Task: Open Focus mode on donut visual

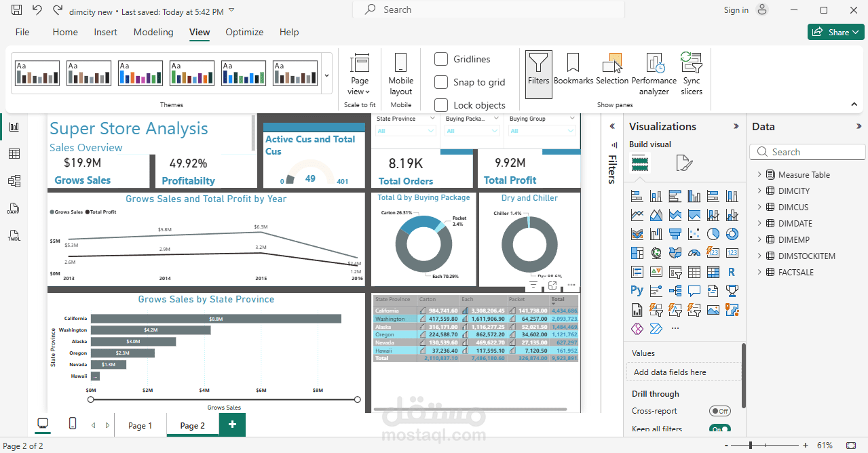Action: tap(552, 285)
